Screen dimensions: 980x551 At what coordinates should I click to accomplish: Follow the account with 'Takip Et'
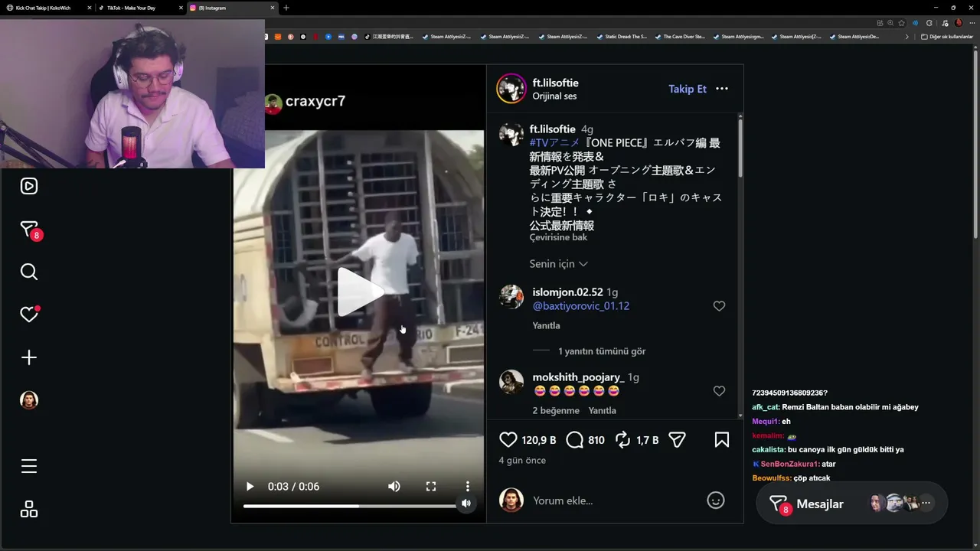click(688, 89)
